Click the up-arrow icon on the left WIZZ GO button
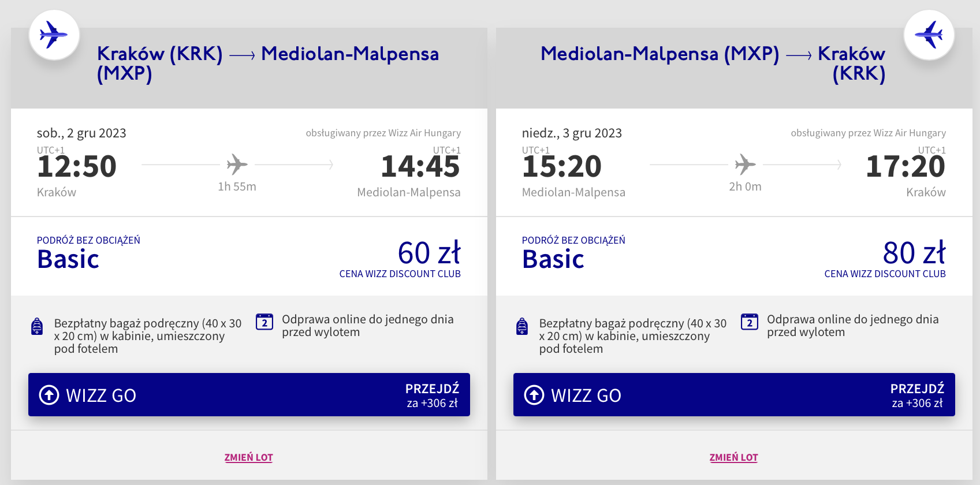Screen dimensions: 980x485 tap(49, 395)
